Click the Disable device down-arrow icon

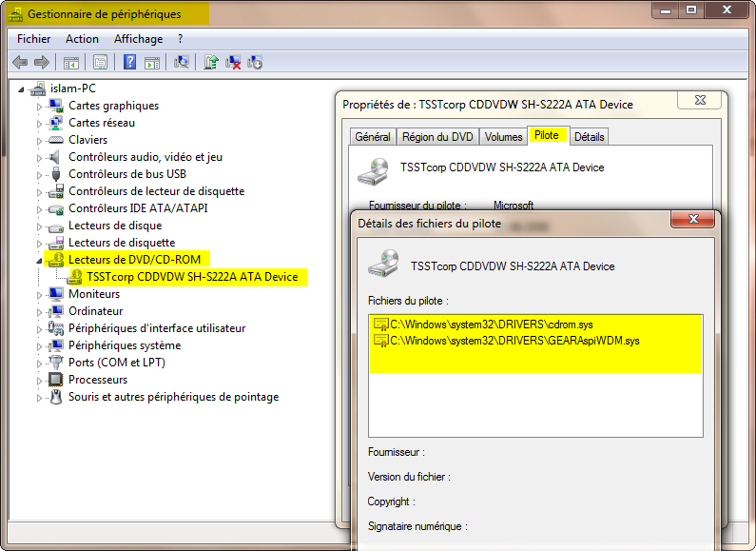pyautogui.click(x=255, y=63)
